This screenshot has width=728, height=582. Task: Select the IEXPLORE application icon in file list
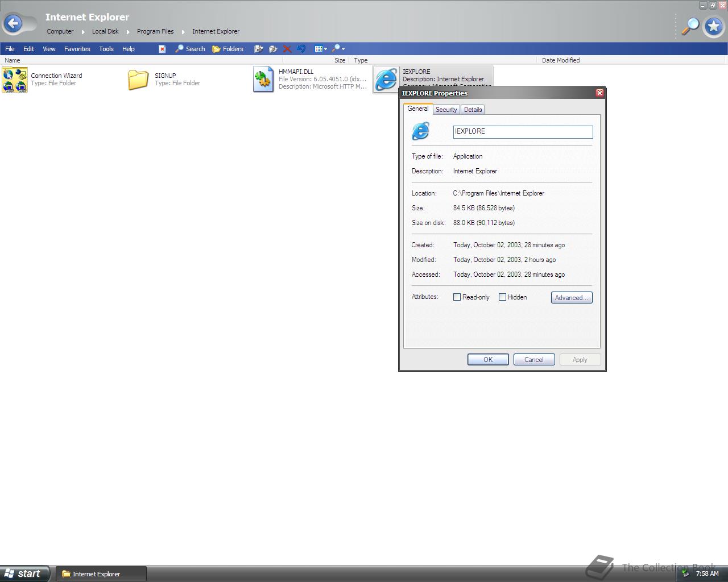coord(387,79)
